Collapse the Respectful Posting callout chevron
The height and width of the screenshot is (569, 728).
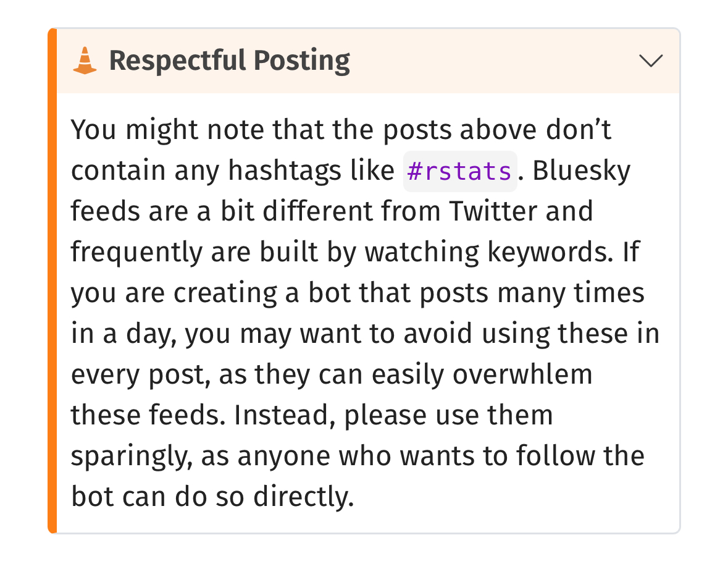pos(651,61)
